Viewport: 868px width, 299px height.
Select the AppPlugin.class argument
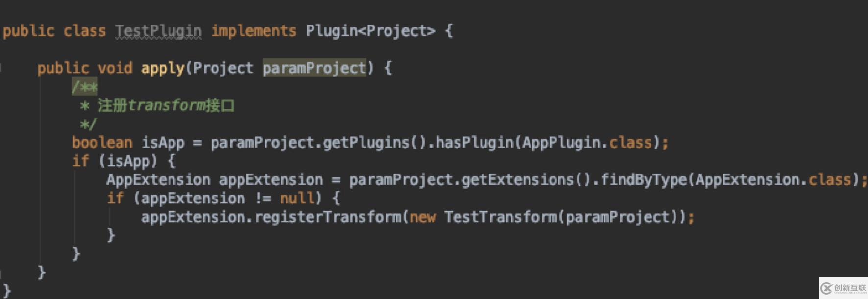point(587,143)
